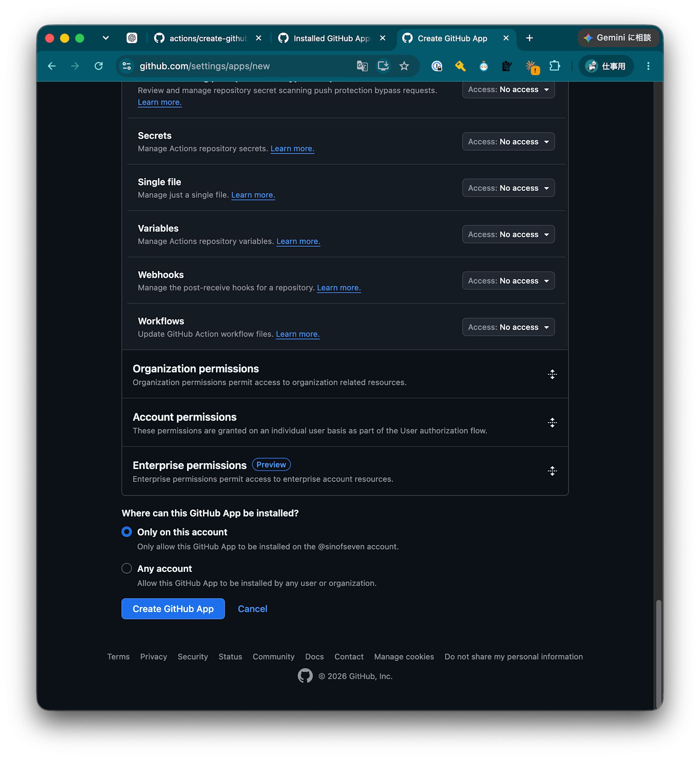Image resolution: width=700 pixels, height=759 pixels.
Task: Open the orange starburst extension with warning badge
Action: [x=532, y=67]
